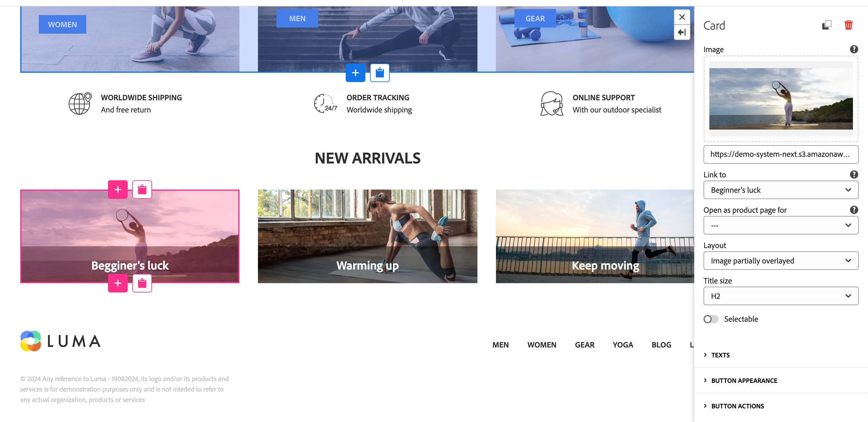
Task: Click the 24/7 order tracking clock icon
Action: 325,103
